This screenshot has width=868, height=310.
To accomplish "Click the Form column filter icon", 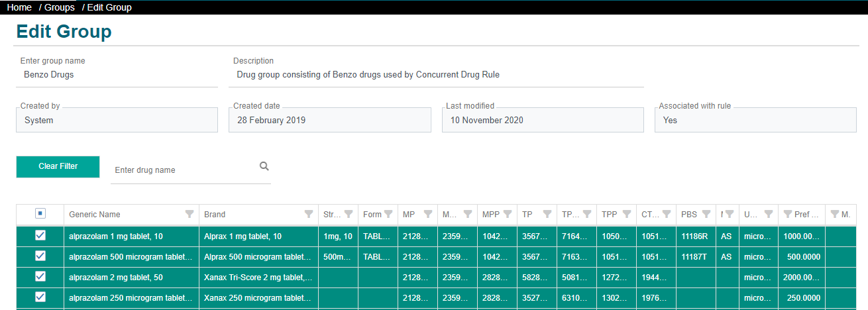I will point(388,214).
